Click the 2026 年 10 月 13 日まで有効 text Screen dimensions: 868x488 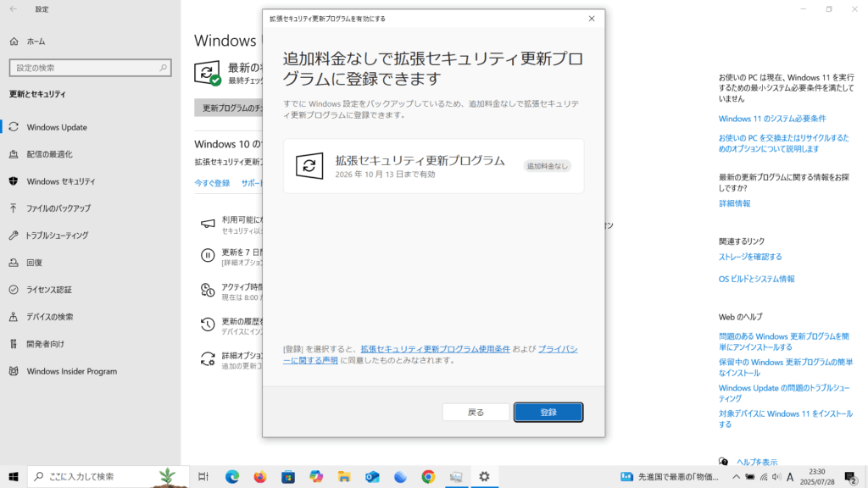[x=385, y=175]
